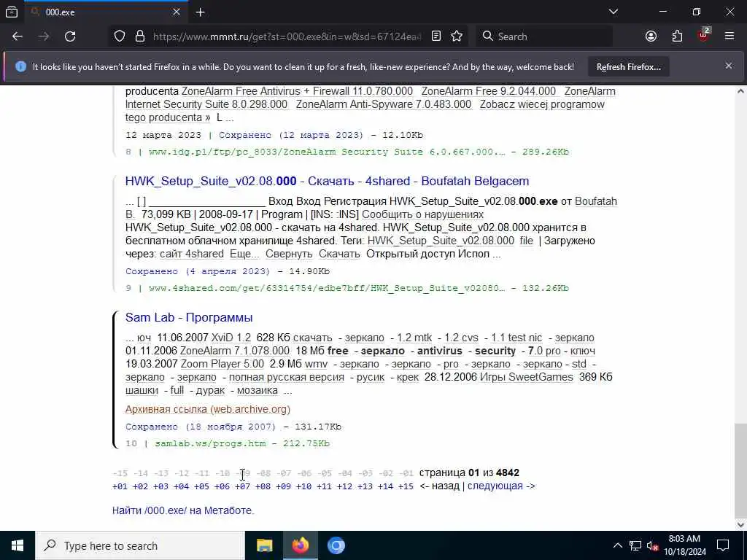This screenshot has width=747, height=560.
Task: Open the file link after HWK_Setup_Suite_v02.08.000 tag
Action: [x=526, y=241]
